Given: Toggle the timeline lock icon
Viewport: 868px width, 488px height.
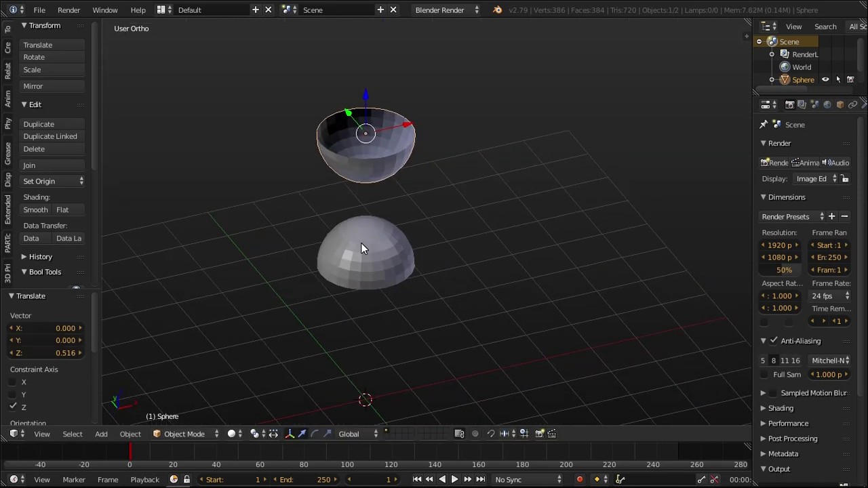Looking at the screenshot, I should tap(186, 480).
